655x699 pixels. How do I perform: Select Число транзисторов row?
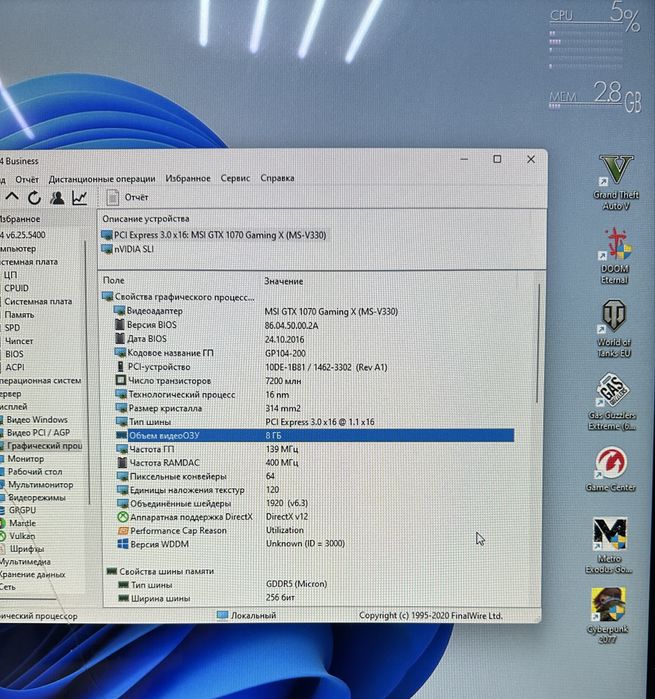tap(312, 381)
